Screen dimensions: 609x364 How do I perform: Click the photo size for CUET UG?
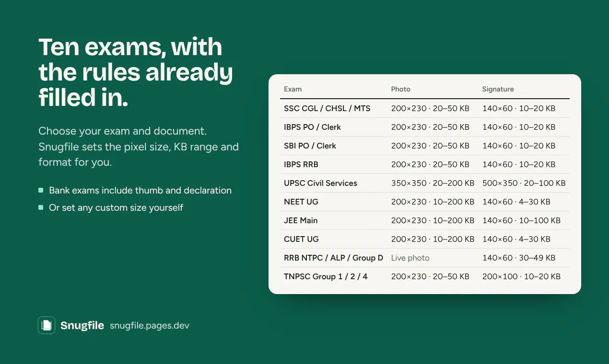pos(433,239)
